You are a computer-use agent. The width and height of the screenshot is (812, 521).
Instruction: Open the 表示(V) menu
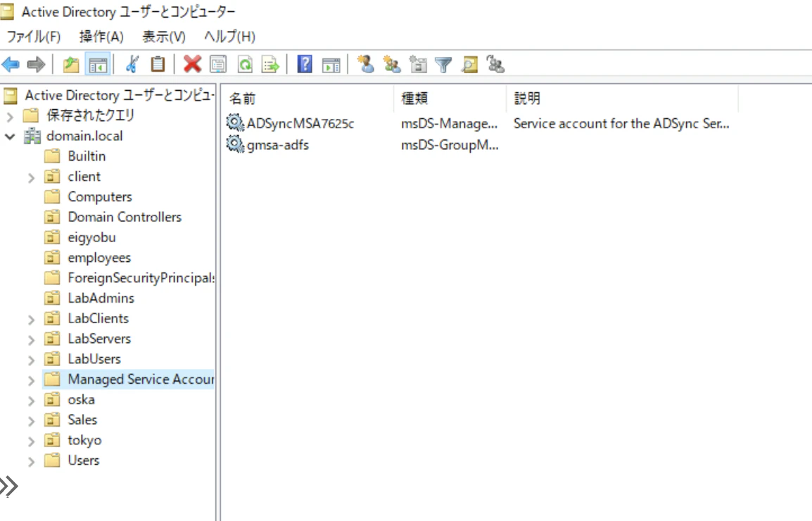tap(164, 37)
